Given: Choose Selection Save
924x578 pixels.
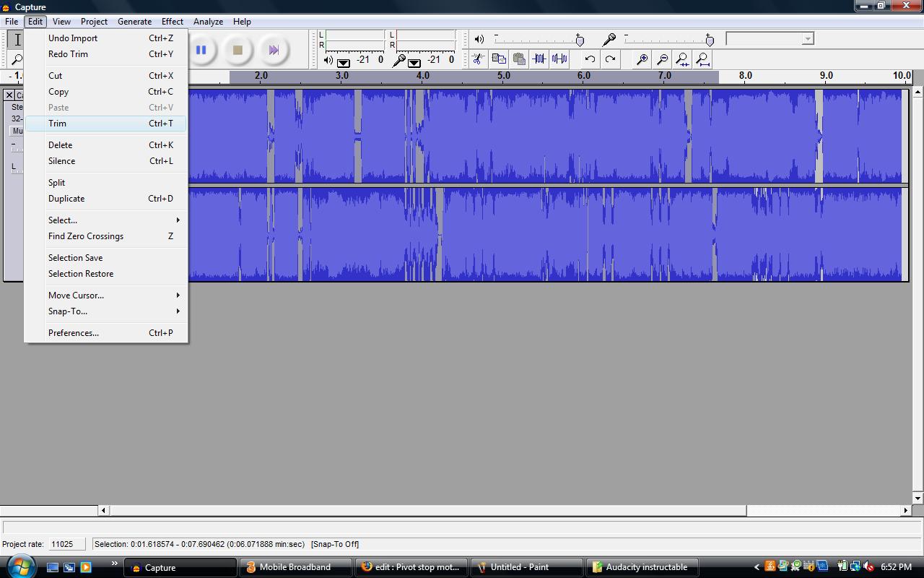Looking at the screenshot, I should [x=106, y=258].
